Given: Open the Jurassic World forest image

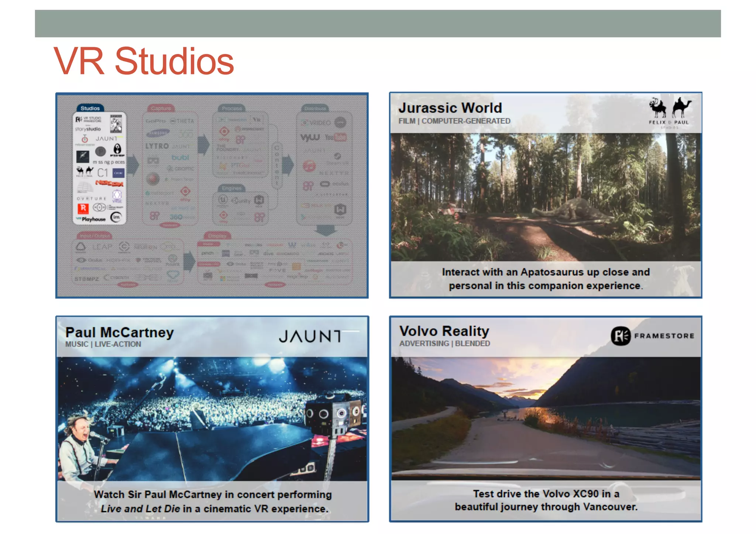Looking at the screenshot, I should click(x=546, y=197).
